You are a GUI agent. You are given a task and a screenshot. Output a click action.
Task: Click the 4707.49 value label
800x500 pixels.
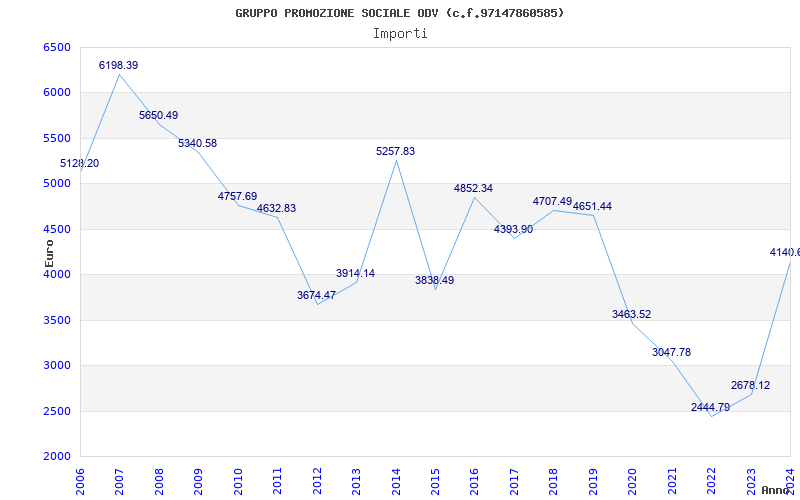pyautogui.click(x=553, y=202)
